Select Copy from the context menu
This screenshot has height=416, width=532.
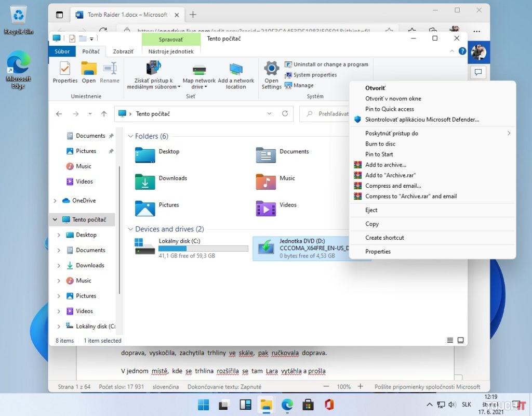tap(372, 224)
